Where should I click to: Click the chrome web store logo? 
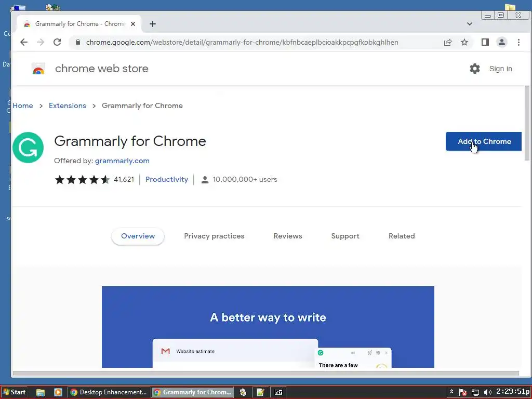[x=38, y=69]
